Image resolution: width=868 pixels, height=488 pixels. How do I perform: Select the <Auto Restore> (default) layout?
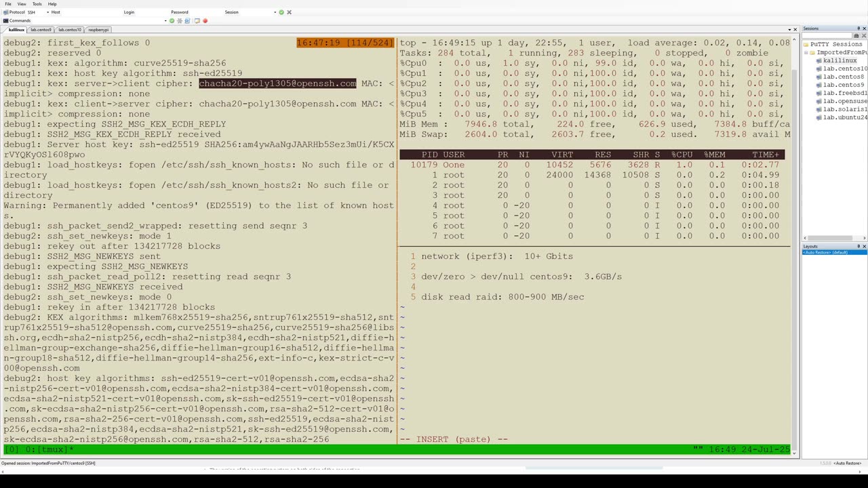(835, 252)
